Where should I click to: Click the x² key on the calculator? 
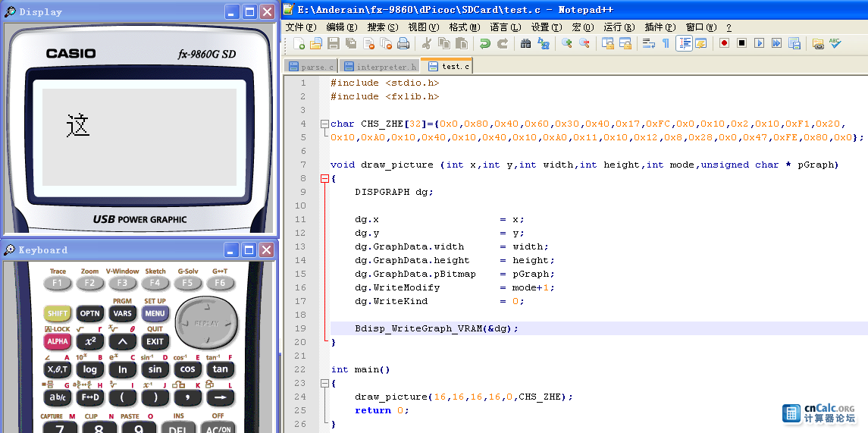pyautogui.click(x=89, y=342)
